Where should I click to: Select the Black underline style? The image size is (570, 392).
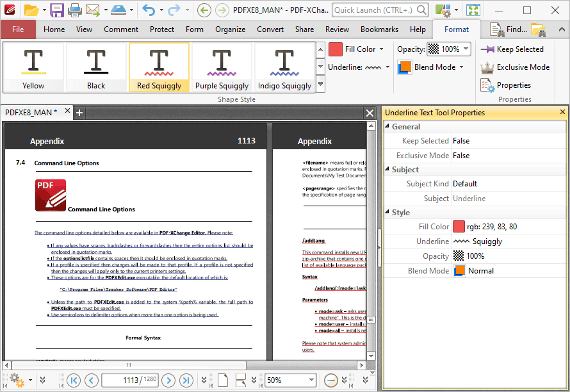click(96, 67)
